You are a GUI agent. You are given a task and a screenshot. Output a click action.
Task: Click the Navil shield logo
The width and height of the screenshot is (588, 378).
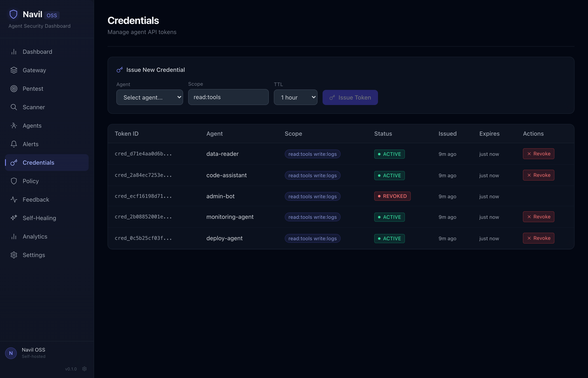point(13,14)
